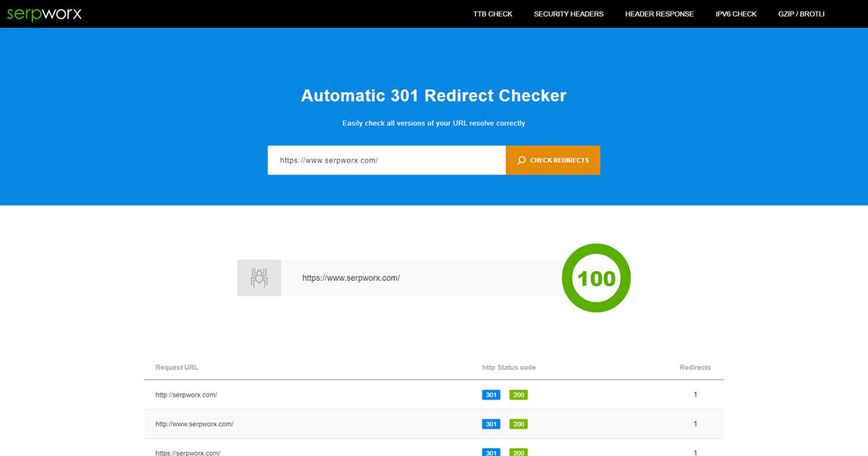Image resolution: width=868 pixels, height=456 pixels.
Task: Click the 200 badge for http://serpworx.com/
Action: click(518, 394)
